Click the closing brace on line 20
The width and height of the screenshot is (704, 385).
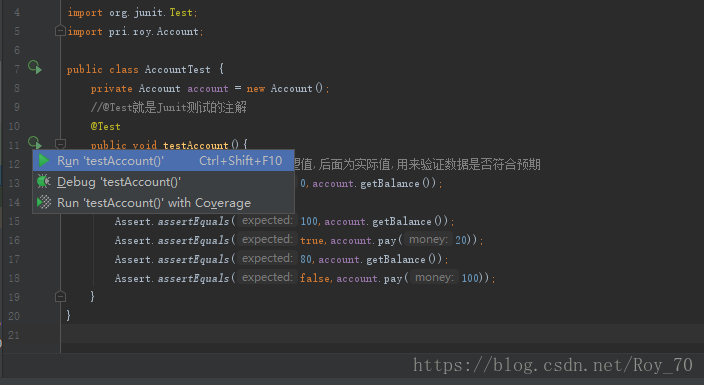pyautogui.click(x=68, y=315)
